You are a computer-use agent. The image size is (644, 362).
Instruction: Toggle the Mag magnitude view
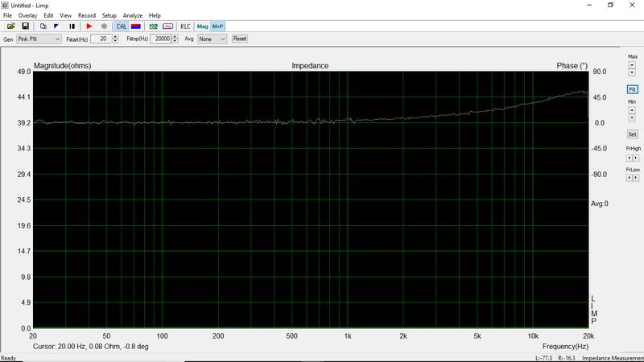[202, 27]
